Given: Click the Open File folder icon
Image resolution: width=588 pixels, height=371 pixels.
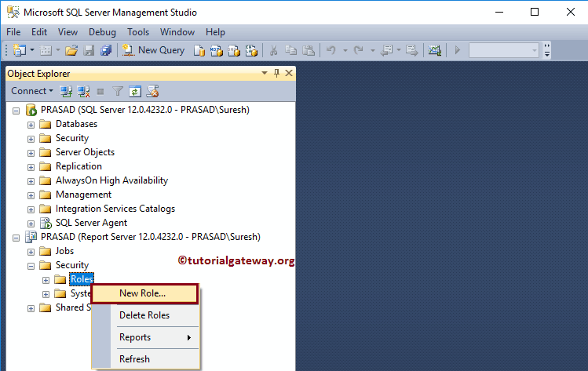Looking at the screenshot, I should pos(71,50).
